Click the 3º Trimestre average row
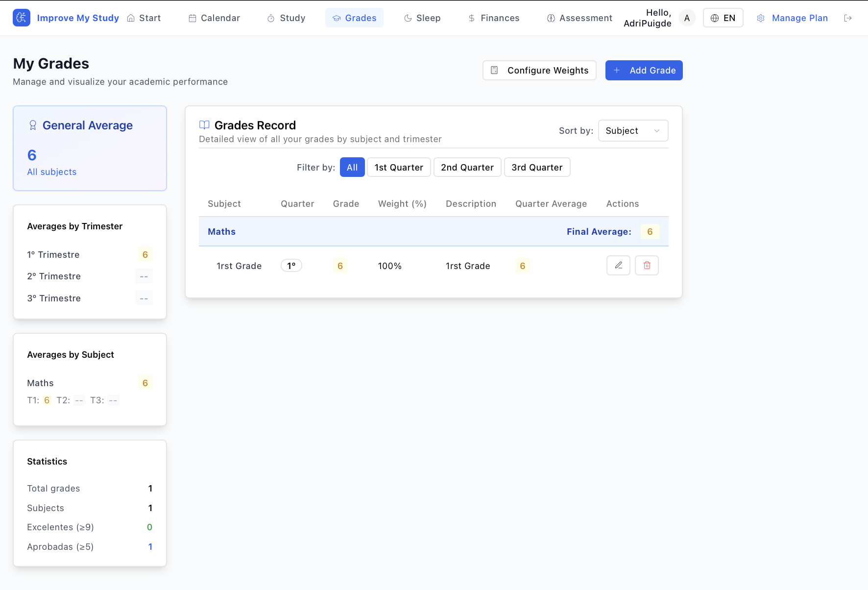Screen dimensions: 868x590 point(90,298)
